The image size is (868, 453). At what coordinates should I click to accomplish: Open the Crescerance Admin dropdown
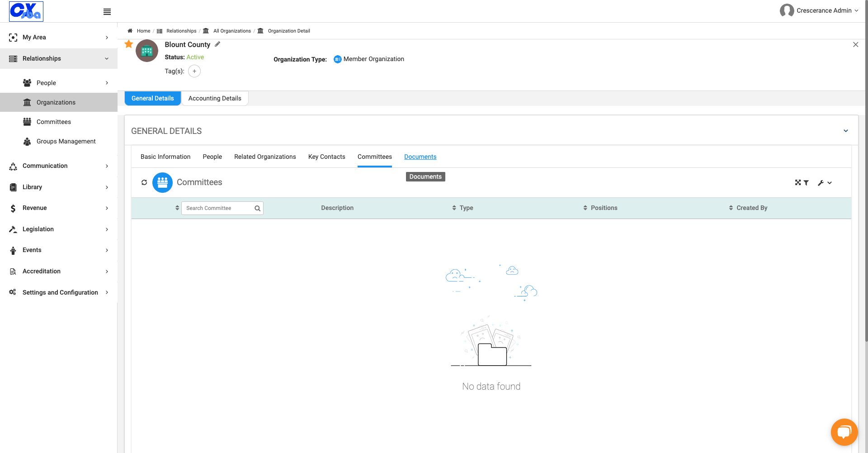(827, 10)
